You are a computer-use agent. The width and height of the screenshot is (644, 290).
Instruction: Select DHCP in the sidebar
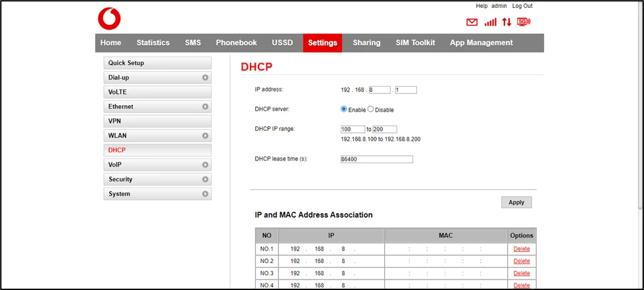click(157, 151)
